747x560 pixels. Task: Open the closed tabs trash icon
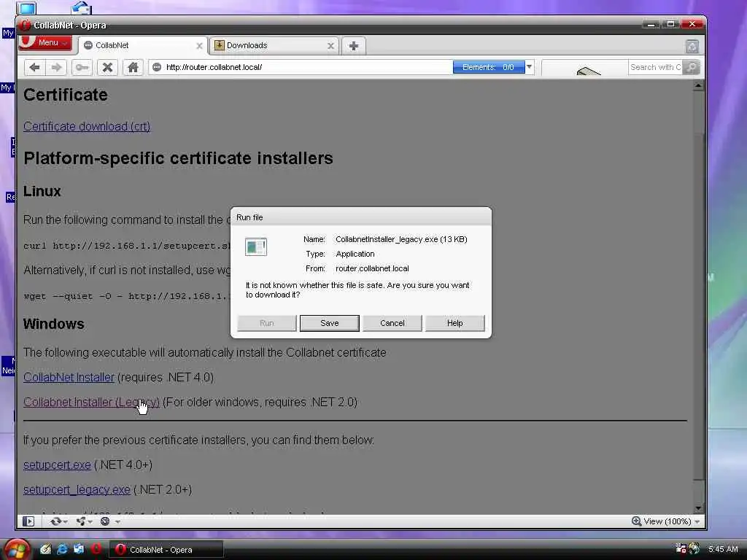(x=692, y=46)
